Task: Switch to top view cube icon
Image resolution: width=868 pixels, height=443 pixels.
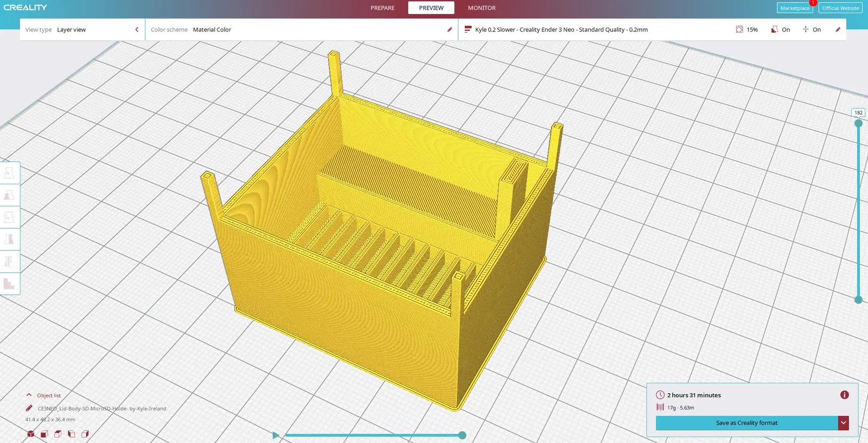Action: tap(58, 434)
